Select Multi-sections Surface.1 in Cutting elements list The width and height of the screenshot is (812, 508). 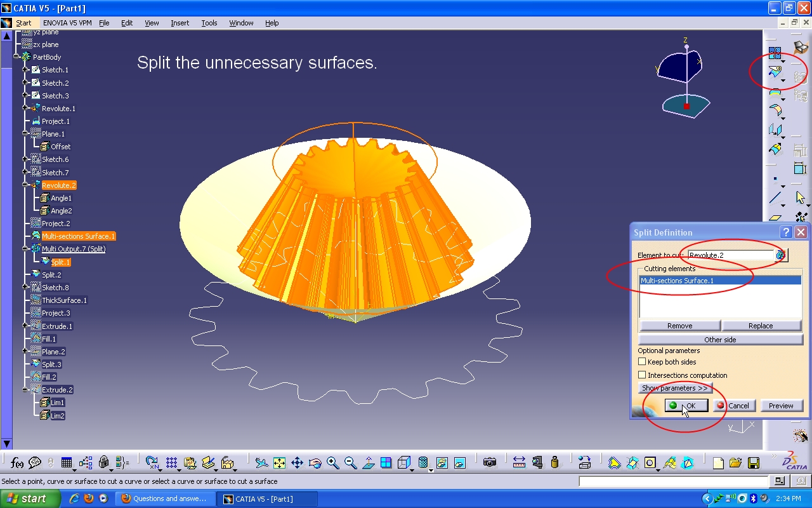pyautogui.click(x=720, y=281)
